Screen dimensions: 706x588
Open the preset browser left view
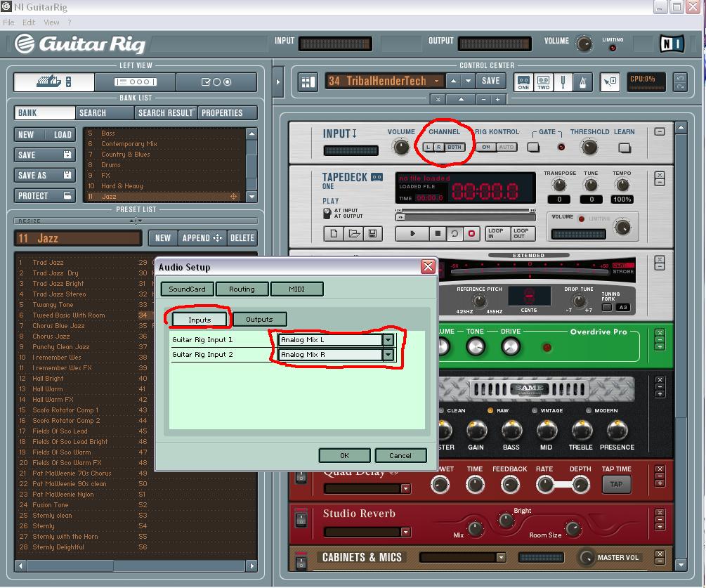pos(54,82)
